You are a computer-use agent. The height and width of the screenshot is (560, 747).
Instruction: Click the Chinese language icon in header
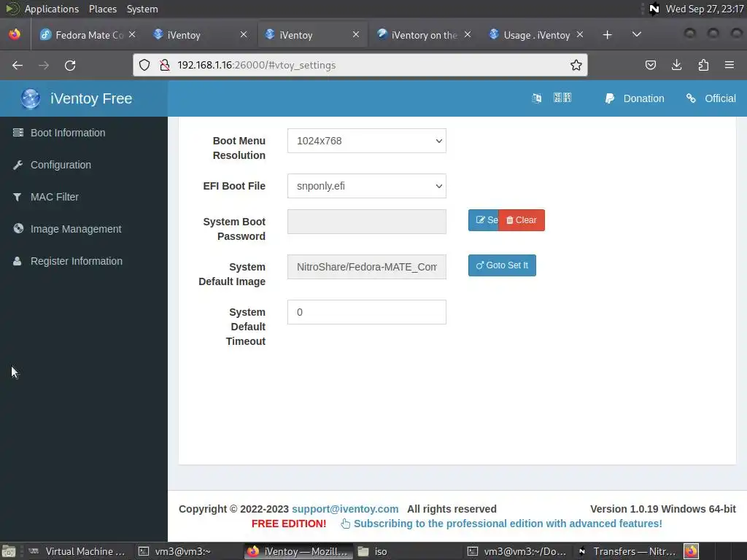[x=562, y=98]
